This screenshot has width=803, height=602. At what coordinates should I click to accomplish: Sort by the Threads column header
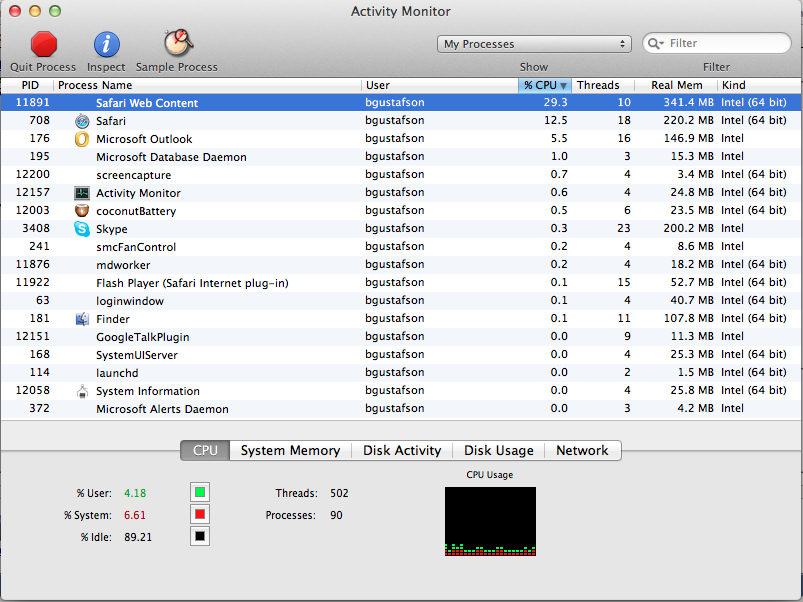tap(603, 85)
